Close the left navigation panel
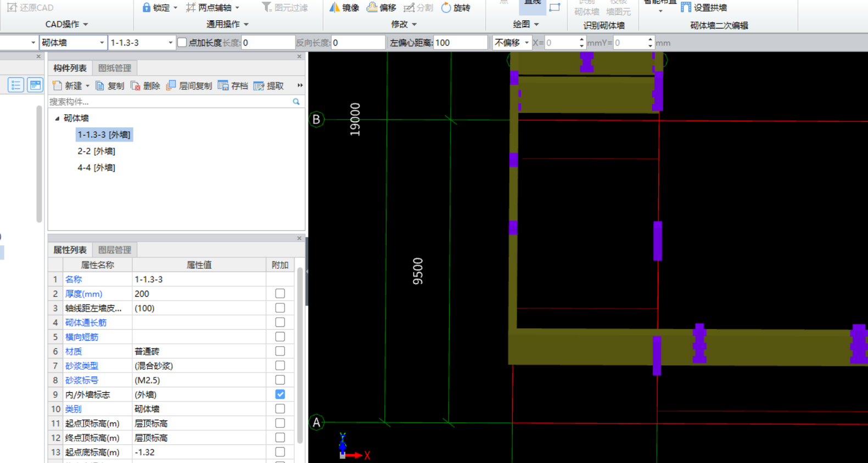This screenshot has width=868, height=463. click(x=38, y=57)
